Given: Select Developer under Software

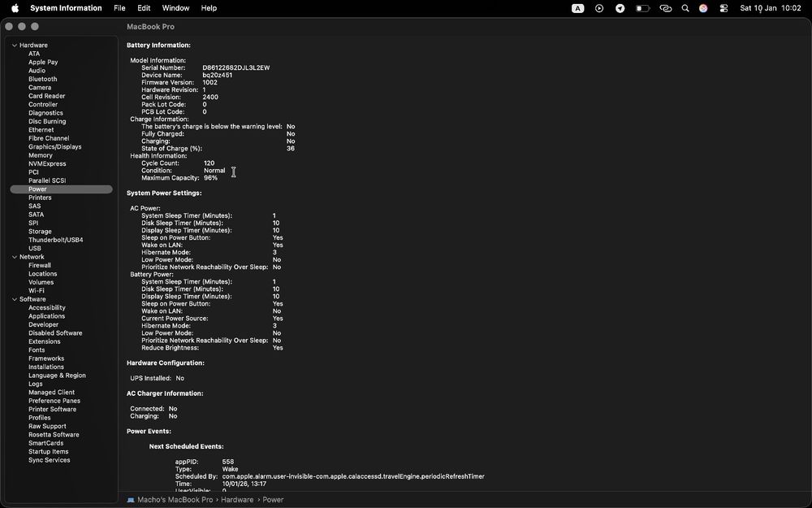Looking at the screenshot, I should [x=44, y=324].
